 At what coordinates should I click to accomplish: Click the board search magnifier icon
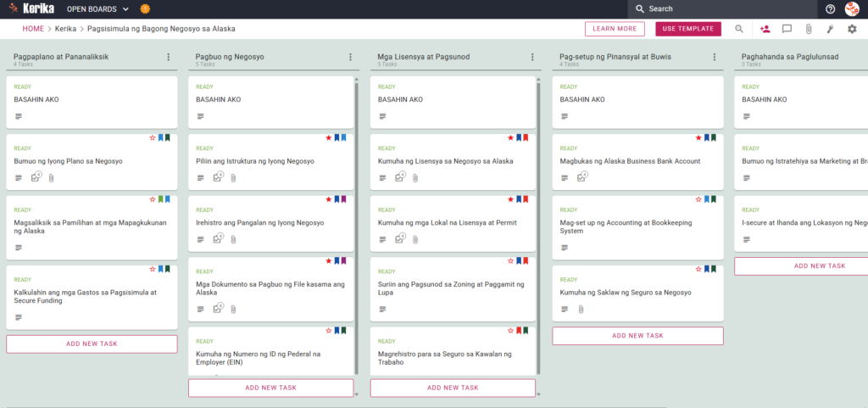(739, 29)
